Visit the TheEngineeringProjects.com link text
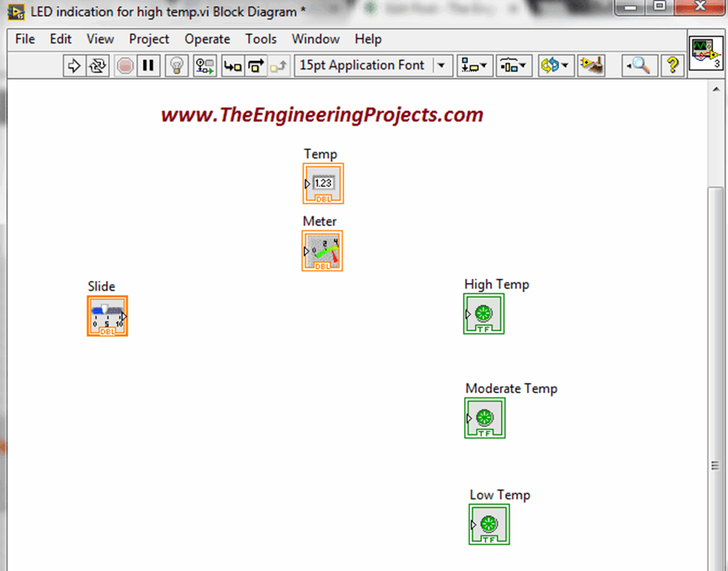This screenshot has height=571, width=728. (321, 114)
